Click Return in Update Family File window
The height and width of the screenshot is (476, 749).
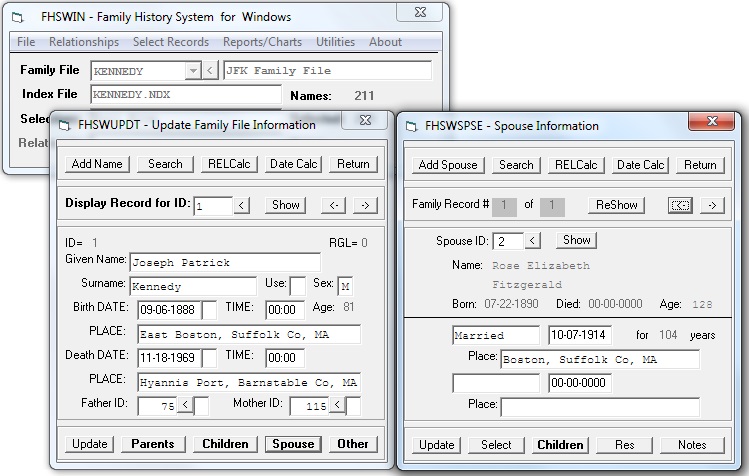pyautogui.click(x=353, y=164)
